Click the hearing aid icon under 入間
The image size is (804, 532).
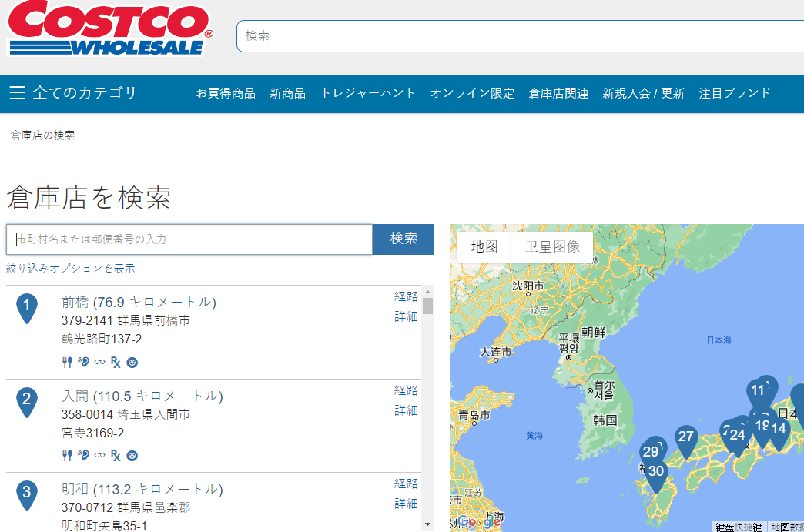pos(83,455)
